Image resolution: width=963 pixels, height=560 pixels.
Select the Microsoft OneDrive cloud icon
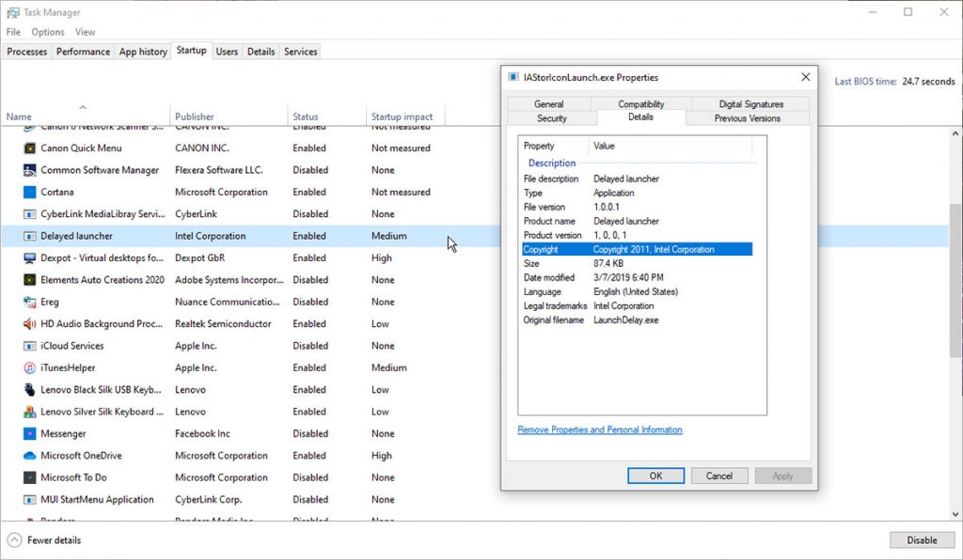tap(30, 456)
